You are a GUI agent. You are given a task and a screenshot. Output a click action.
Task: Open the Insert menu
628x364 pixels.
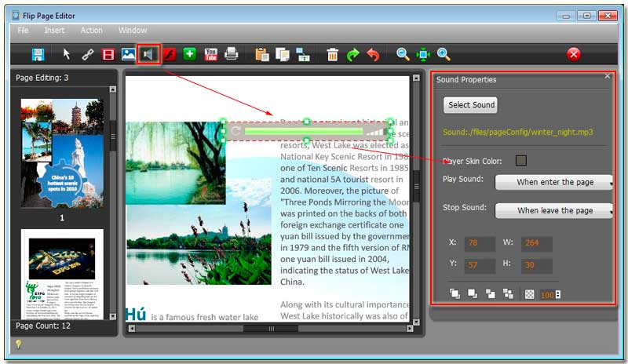54,31
